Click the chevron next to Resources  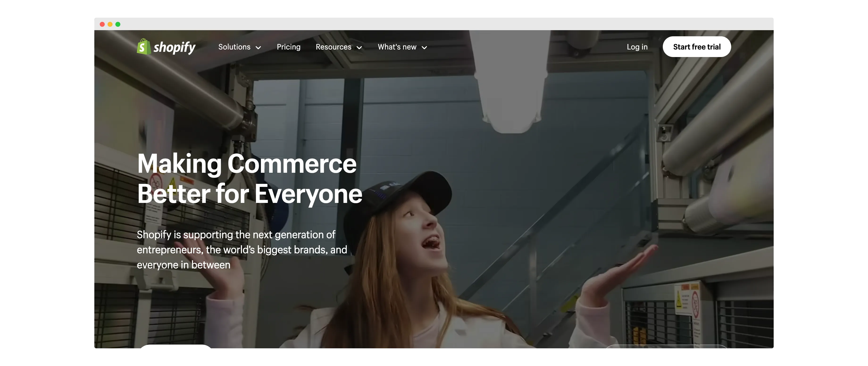[x=359, y=48]
